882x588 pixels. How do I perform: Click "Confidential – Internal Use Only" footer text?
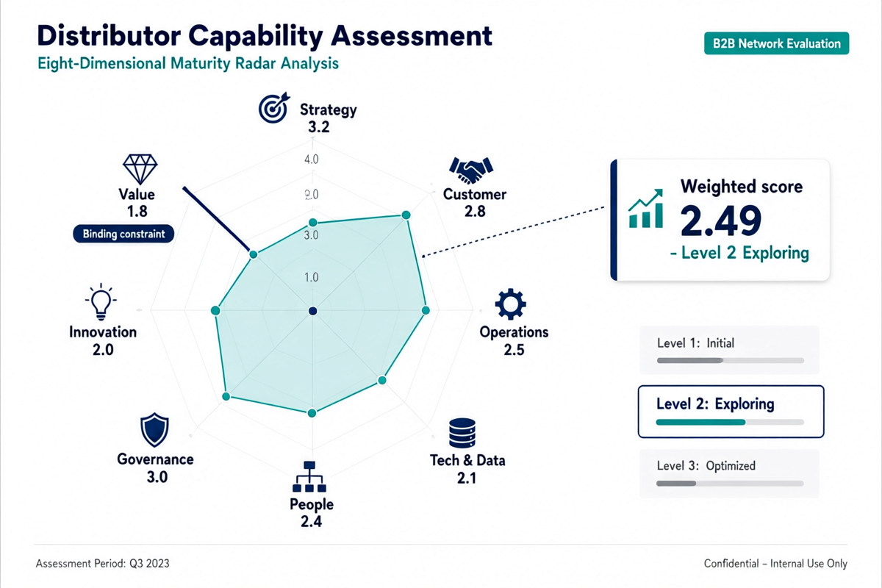click(x=775, y=564)
